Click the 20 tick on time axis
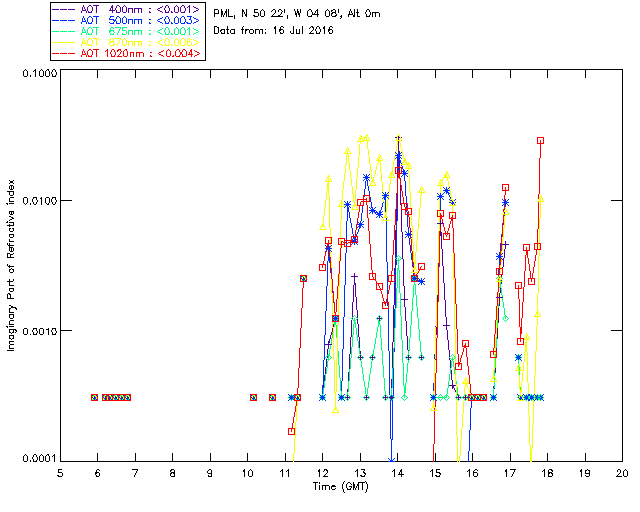Image resolution: width=640 pixels, height=512 pixels. tap(621, 471)
